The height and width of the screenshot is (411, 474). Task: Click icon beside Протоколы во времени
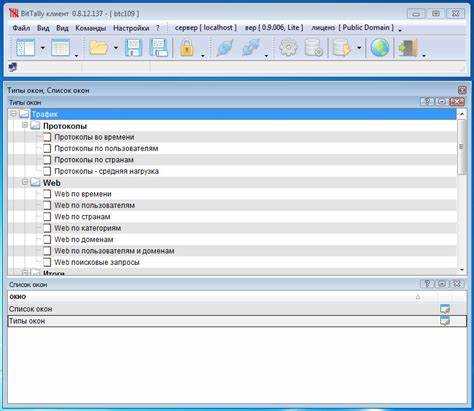(x=47, y=137)
